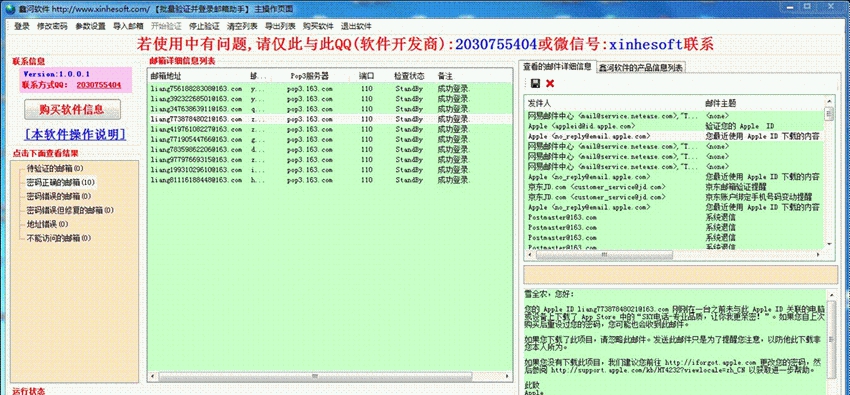Click the mail list horizontal scrollbar left arrow
This screenshot has width=850, height=395.
530,255
